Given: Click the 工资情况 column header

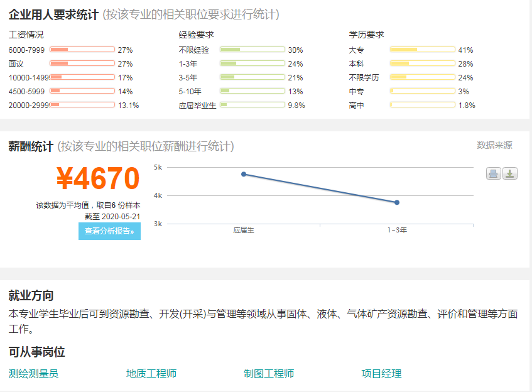Looking at the screenshot, I should 26,35.
